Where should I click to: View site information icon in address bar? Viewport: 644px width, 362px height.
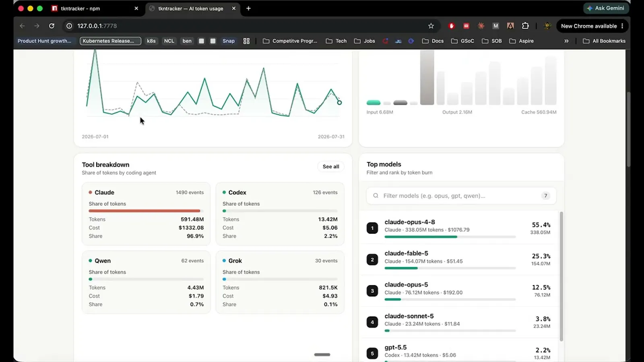pyautogui.click(x=69, y=26)
